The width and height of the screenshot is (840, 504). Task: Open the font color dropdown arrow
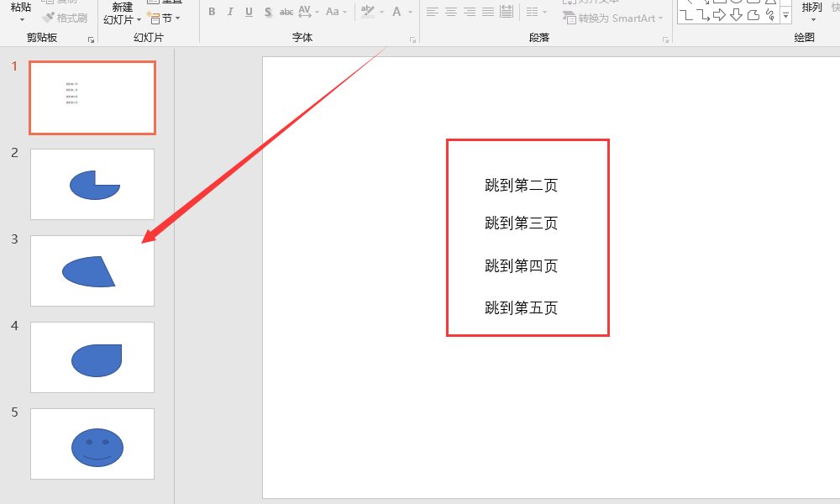409,13
